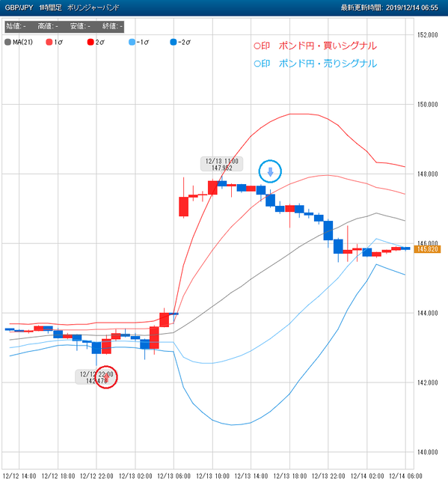
Task: Click the 12/13 22:00 time axis label
Action: pyautogui.click(x=328, y=476)
